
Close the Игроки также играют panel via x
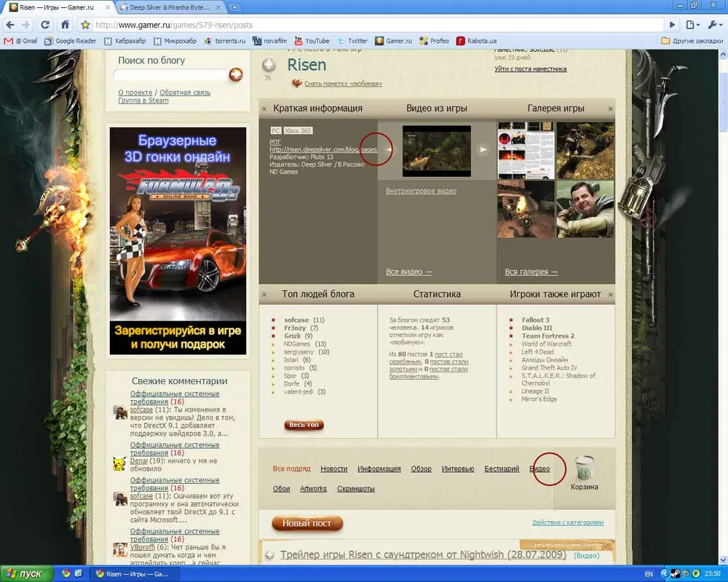point(611,294)
